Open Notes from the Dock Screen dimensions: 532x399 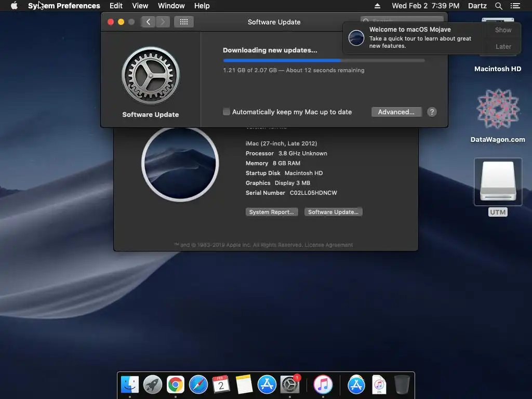pos(244,384)
